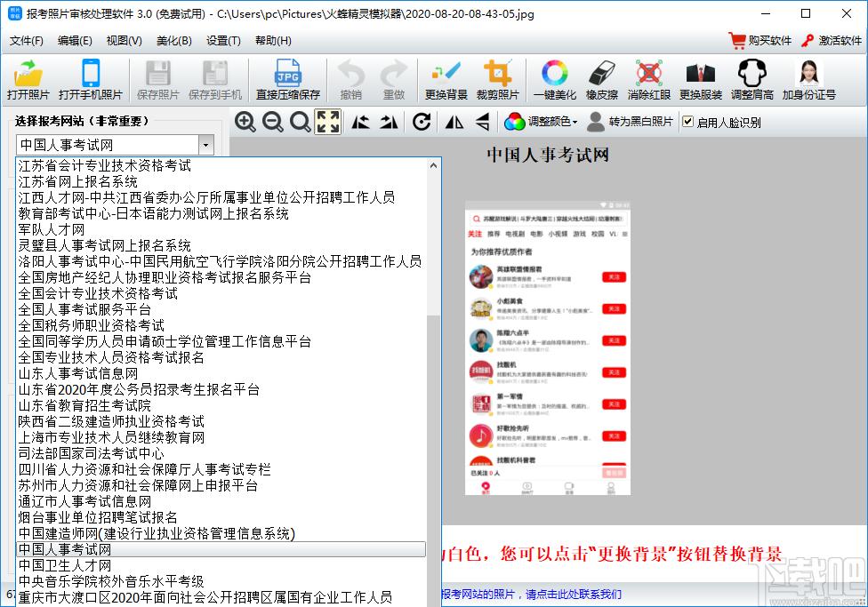The height and width of the screenshot is (607, 868).
Task: Open the 更换背景 background tool
Action: 446,79
